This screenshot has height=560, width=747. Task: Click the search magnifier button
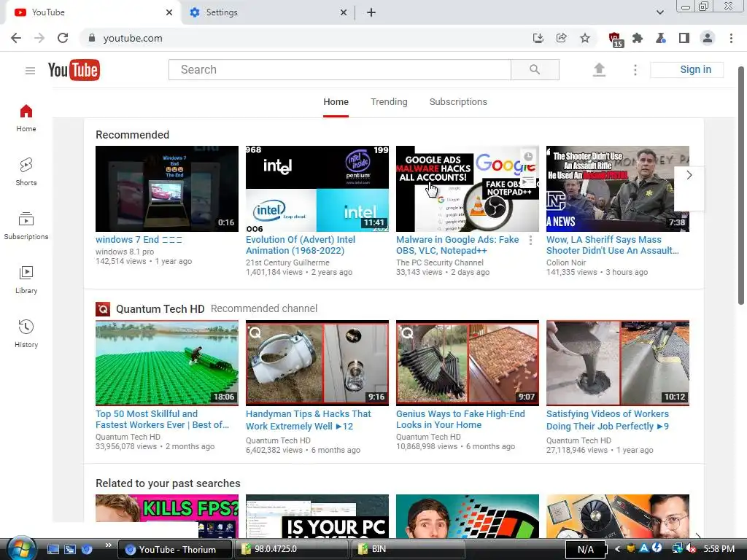coord(535,69)
